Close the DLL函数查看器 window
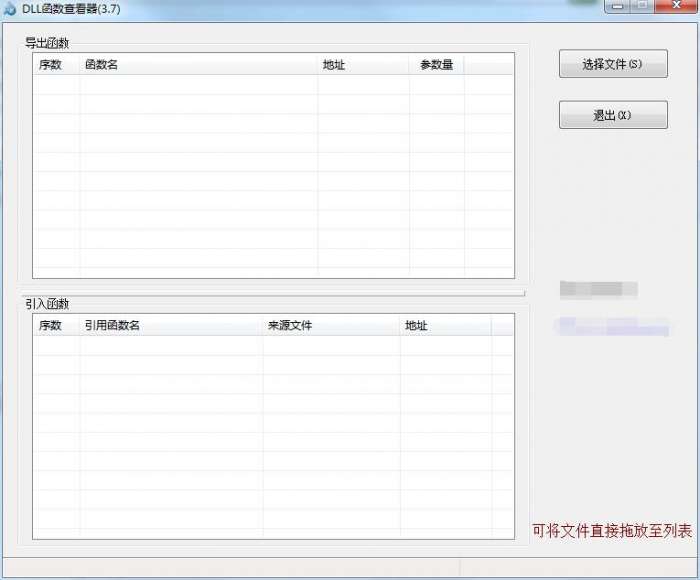The width and height of the screenshot is (700, 580). point(676,6)
